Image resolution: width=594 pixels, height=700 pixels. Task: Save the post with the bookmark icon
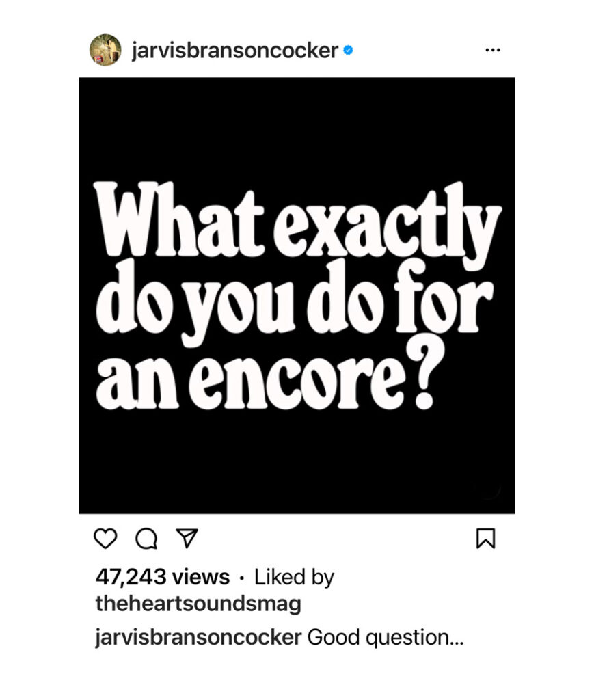[485, 539]
